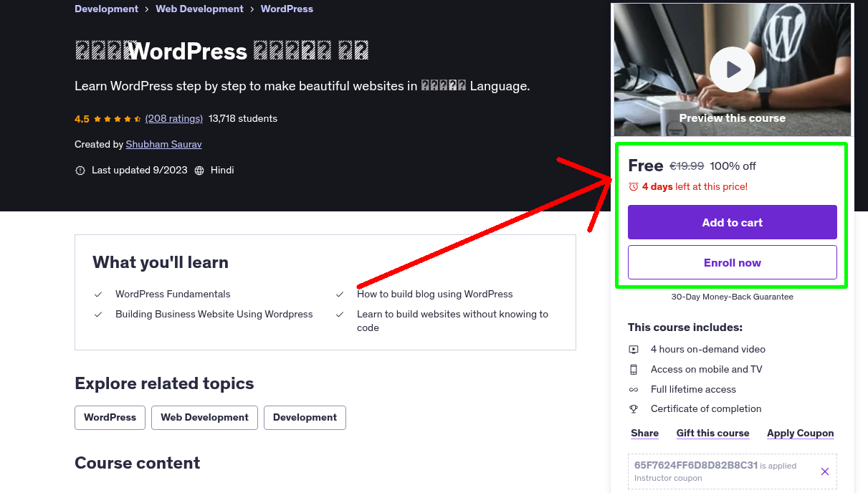Image resolution: width=868 pixels, height=493 pixels.
Task: Click 'Last updated 9/2023' text
Action: (x=140, y=170)
